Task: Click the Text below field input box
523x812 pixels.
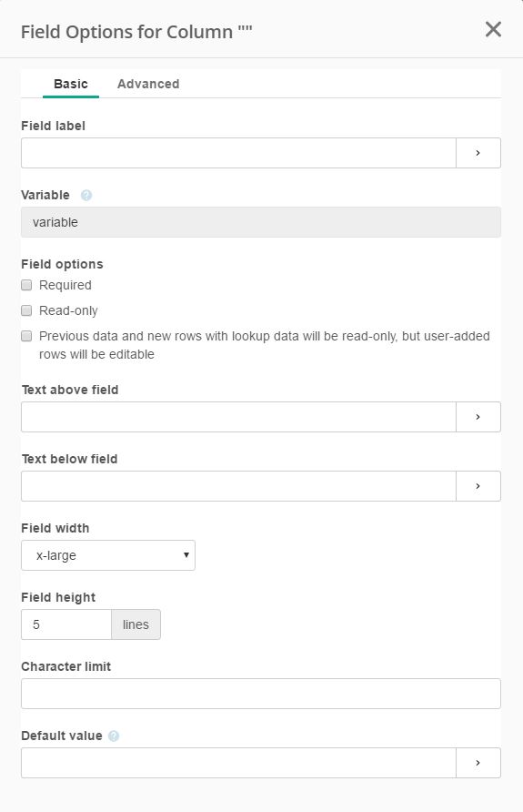Action: 238,486
